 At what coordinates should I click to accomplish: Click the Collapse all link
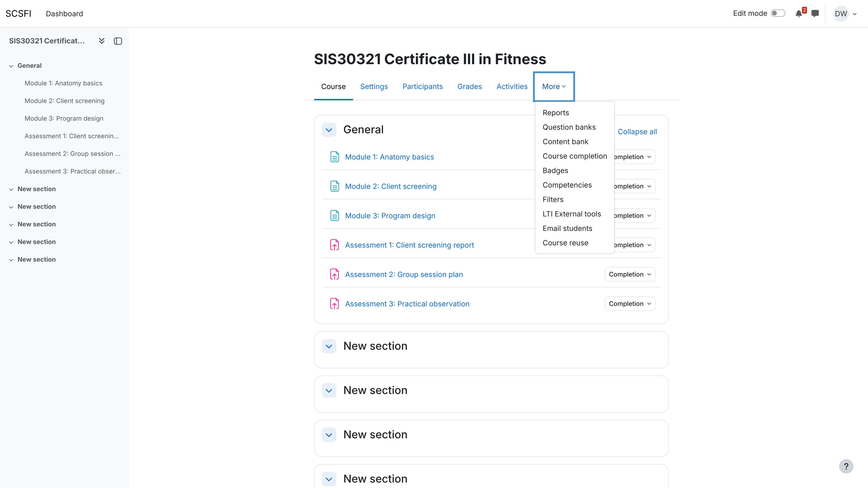637,132
